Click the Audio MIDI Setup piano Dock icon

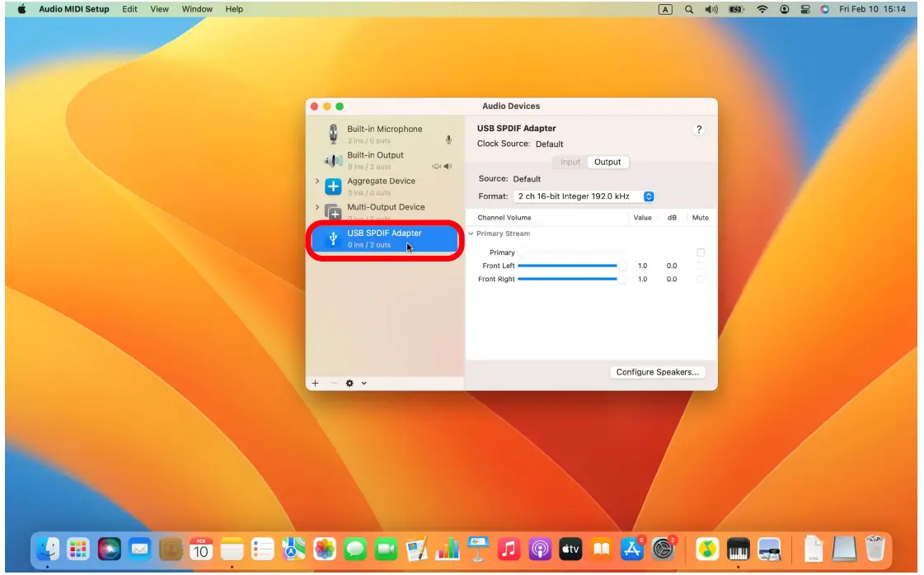coord(738,549)
